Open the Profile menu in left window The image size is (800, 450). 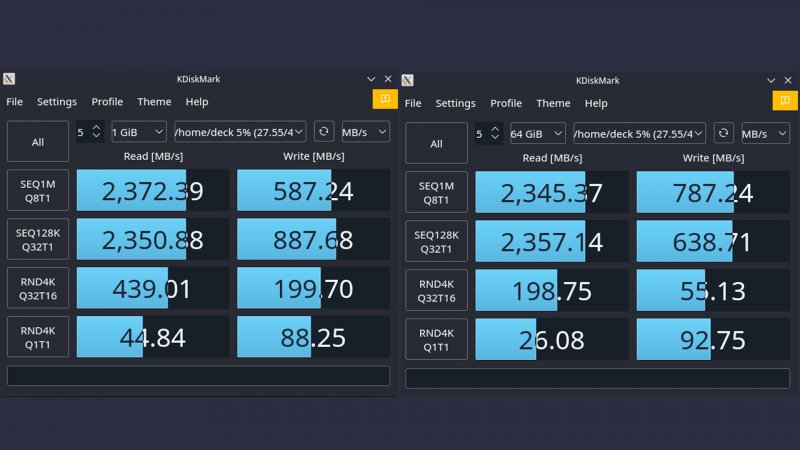point(107,102)
